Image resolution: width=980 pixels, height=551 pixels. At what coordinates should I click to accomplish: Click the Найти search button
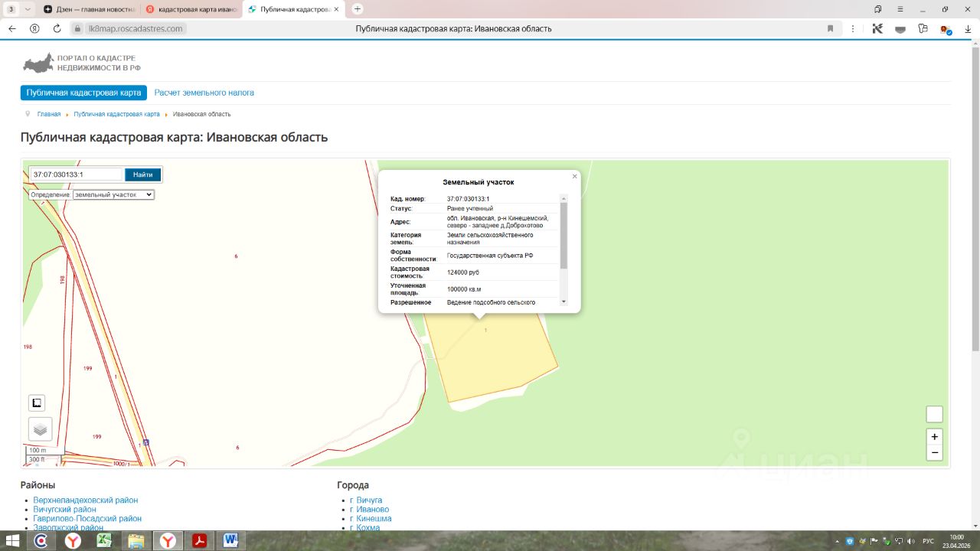(x=143, y=174)
